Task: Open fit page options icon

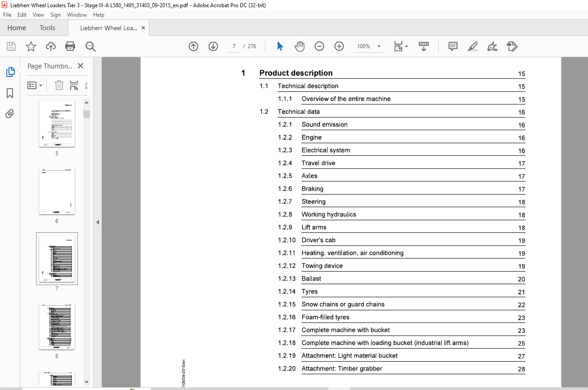Action: tap(400, 46)
